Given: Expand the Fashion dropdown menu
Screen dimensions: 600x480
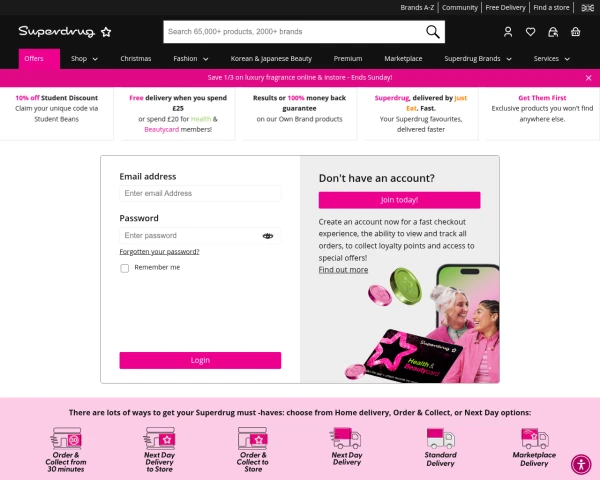Looking at the screenshot, I should pos(191,59).
